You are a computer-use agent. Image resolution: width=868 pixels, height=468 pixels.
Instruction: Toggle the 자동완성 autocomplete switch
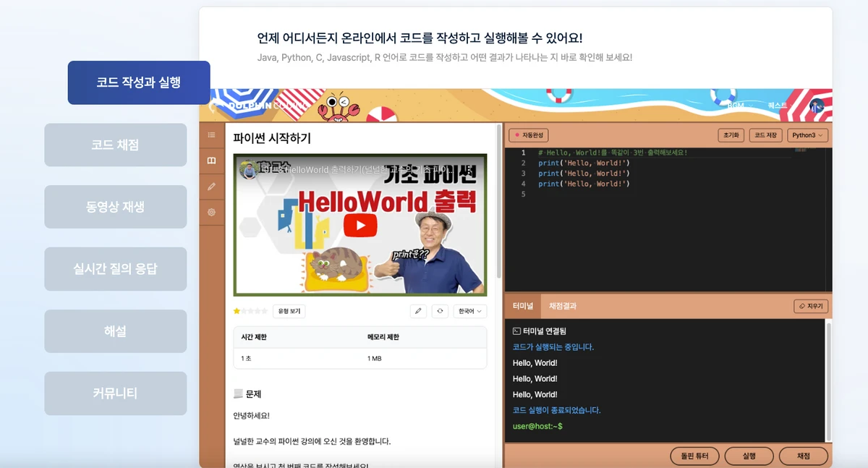[529, 135]
